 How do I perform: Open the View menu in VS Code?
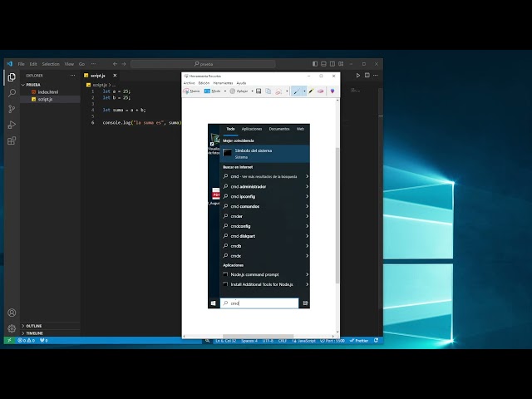pos(69,64)
